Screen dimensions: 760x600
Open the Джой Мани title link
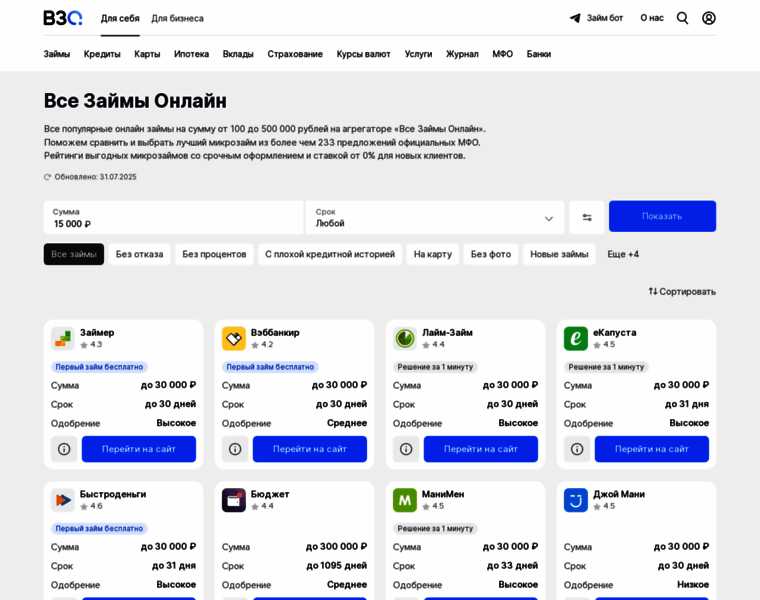pyautogui.click(x=619, y=494)
